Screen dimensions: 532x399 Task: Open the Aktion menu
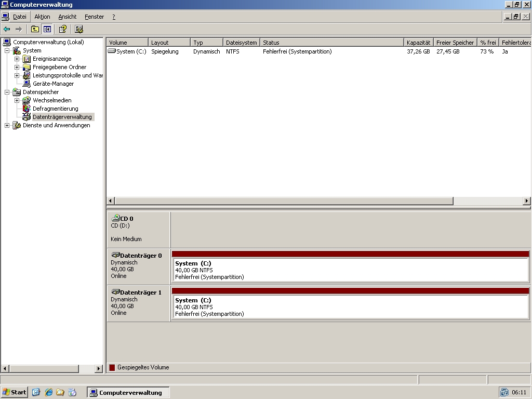click(x=42, y=16)
